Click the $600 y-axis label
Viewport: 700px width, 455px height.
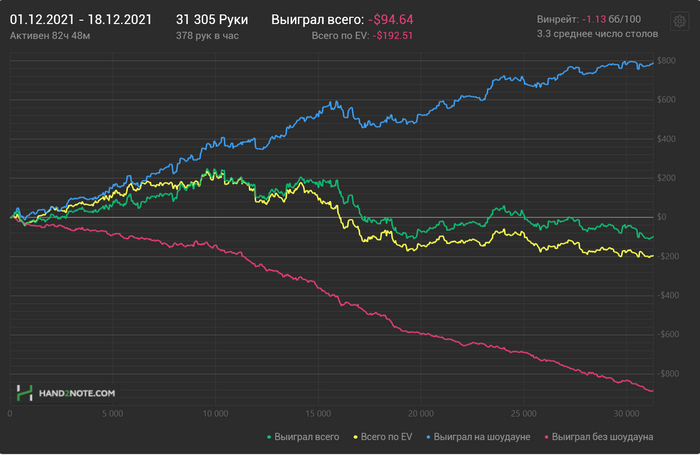tap(666, 100)
